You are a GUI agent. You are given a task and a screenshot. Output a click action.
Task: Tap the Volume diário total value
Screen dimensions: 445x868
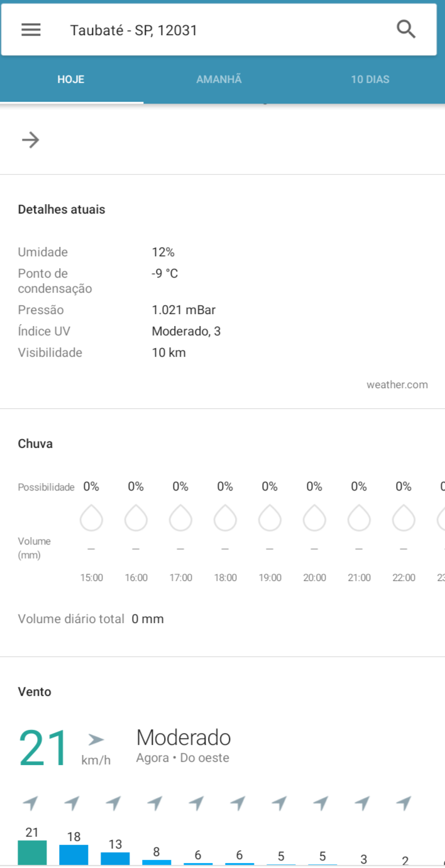[148, 619]
